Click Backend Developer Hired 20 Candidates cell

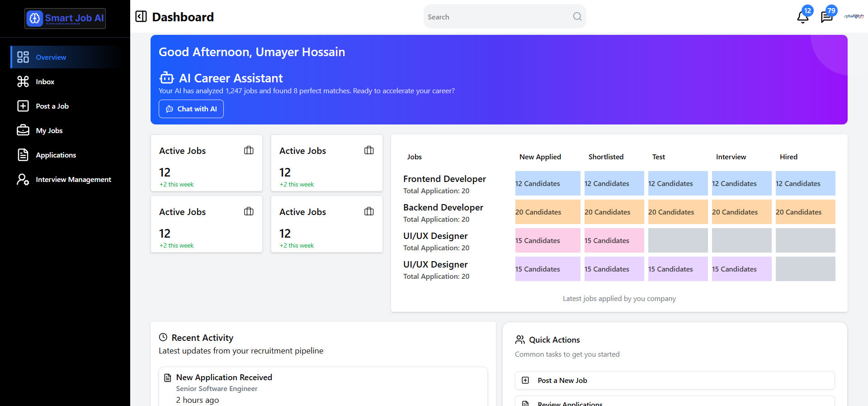806,212
